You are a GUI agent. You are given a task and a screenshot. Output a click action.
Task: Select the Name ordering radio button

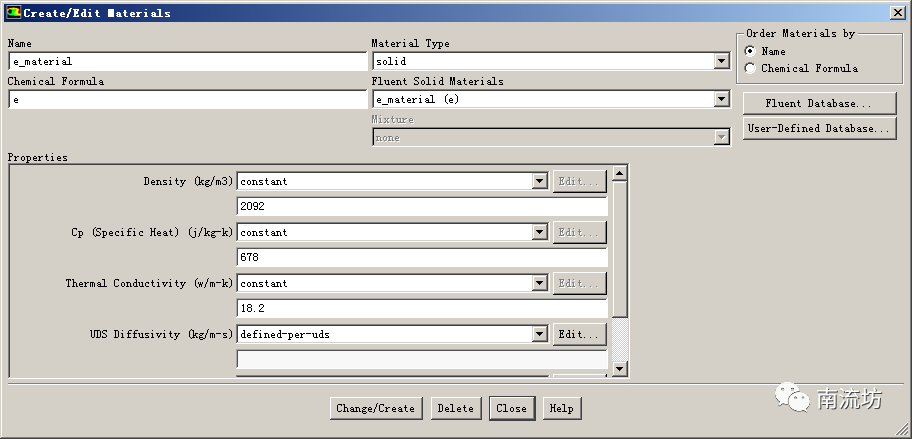coord(750,51)
